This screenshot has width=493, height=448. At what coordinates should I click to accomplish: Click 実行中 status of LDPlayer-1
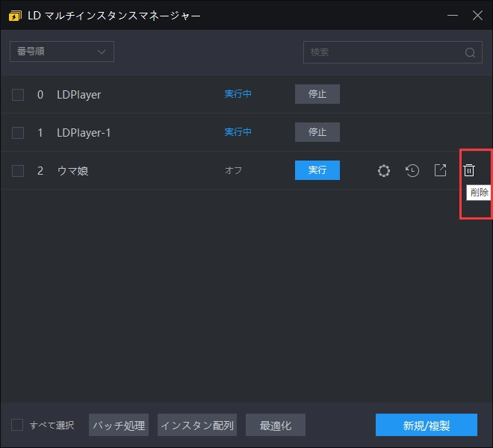(x=238, y=131)
